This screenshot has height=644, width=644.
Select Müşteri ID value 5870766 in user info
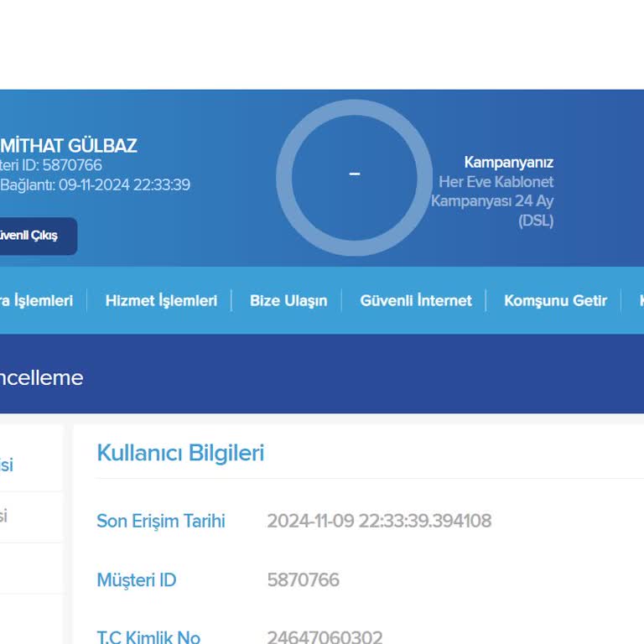pos(303,580)
